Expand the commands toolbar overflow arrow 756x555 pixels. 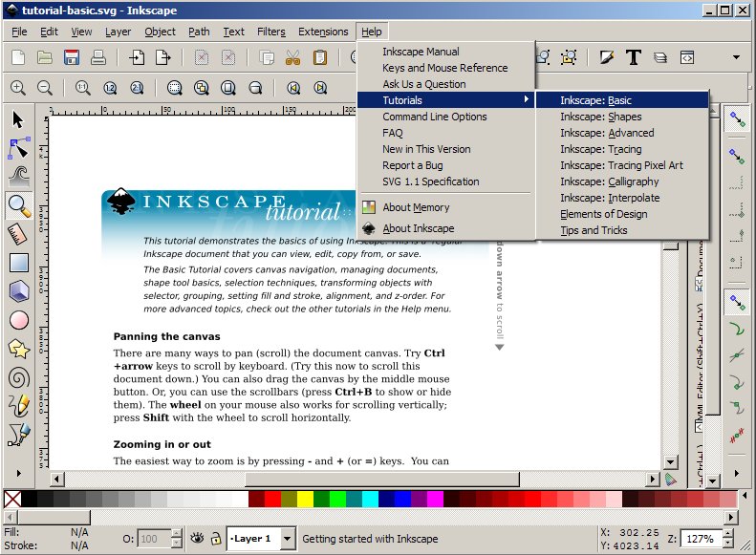736,57
